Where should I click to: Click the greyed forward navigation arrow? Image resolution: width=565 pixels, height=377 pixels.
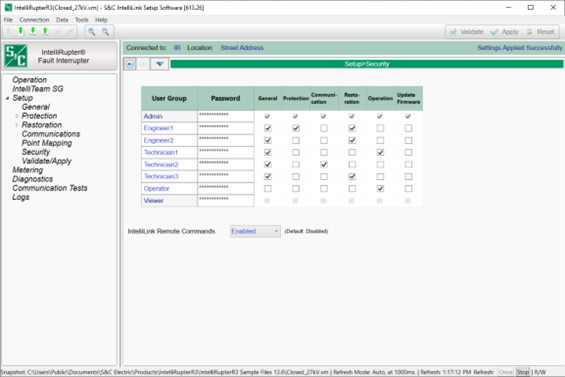143,64
